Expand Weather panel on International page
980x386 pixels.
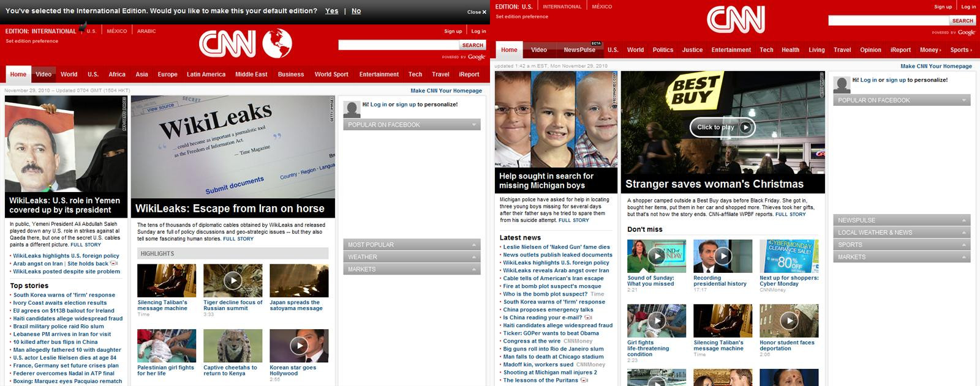point(412,257)
